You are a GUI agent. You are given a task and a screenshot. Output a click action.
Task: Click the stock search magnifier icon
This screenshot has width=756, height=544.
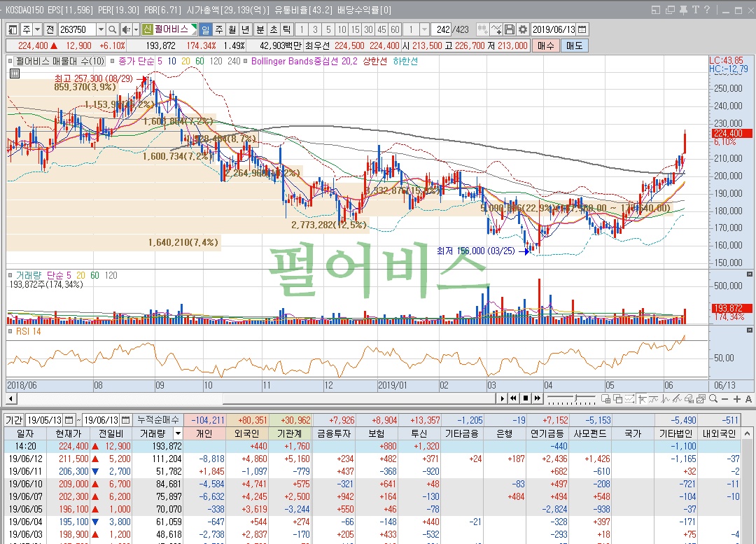[x=112, y=29]
